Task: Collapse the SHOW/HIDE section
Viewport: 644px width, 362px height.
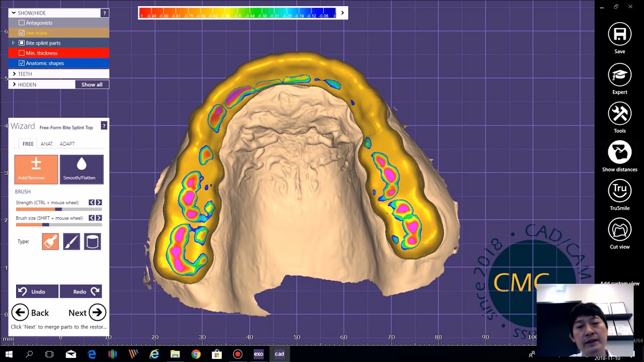Action: click(14, 13)
